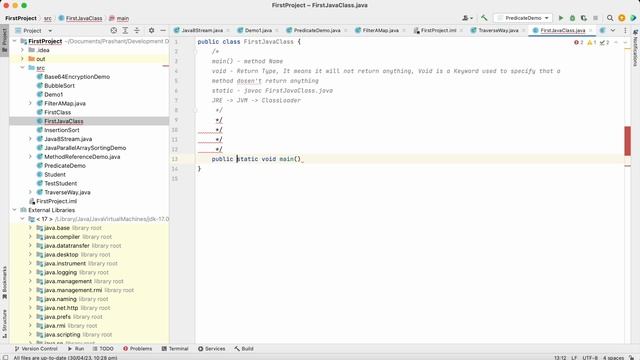The height and width of the screenshot is (360, 640).
Task: Open Services tool window
Action: point(211,349)
